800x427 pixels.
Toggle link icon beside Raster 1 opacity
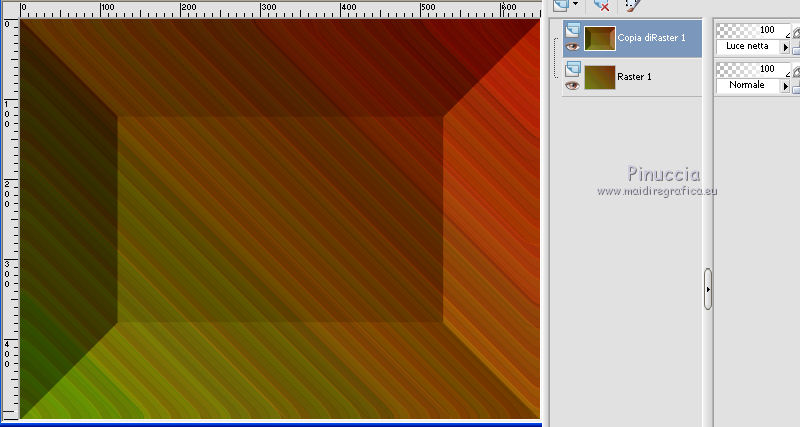pos(796,70)
